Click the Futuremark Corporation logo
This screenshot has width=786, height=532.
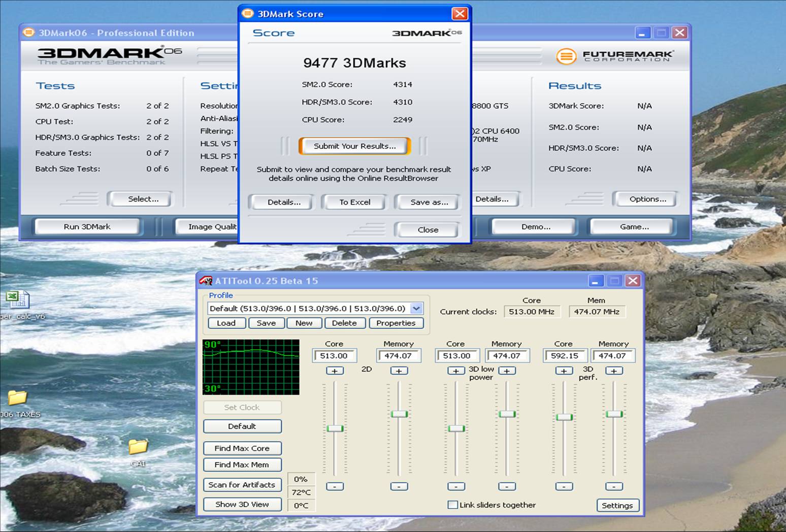[615, 55]
